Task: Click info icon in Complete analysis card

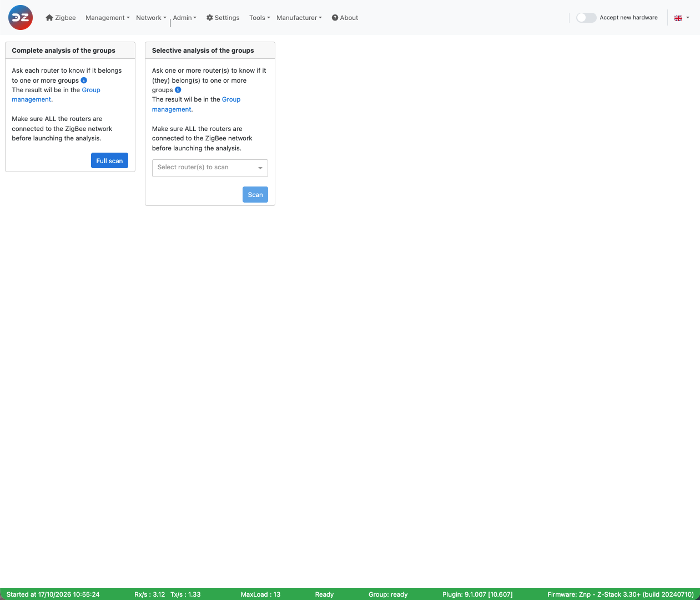Action: 84,80
